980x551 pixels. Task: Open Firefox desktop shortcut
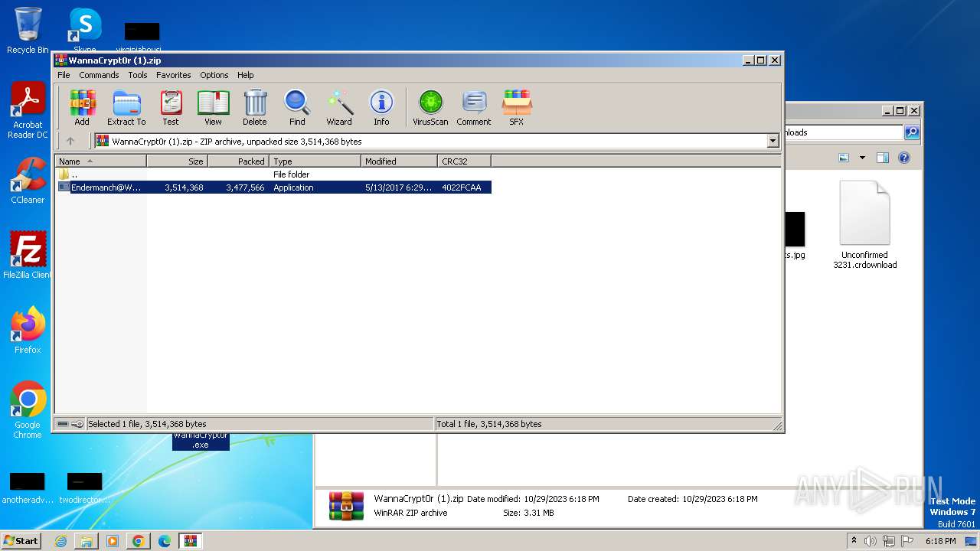click(28, 331)
